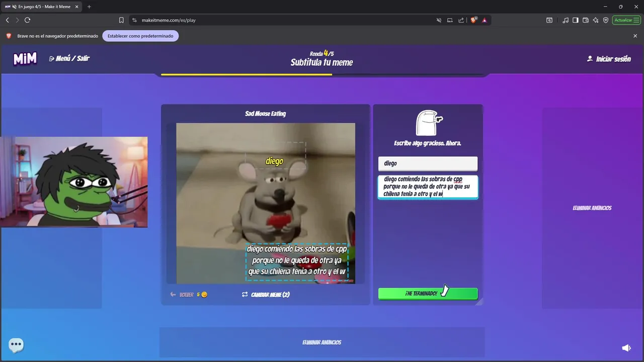644x362 pixels.
Task: Open site settings icon beside URL
Action: [134, 20]
